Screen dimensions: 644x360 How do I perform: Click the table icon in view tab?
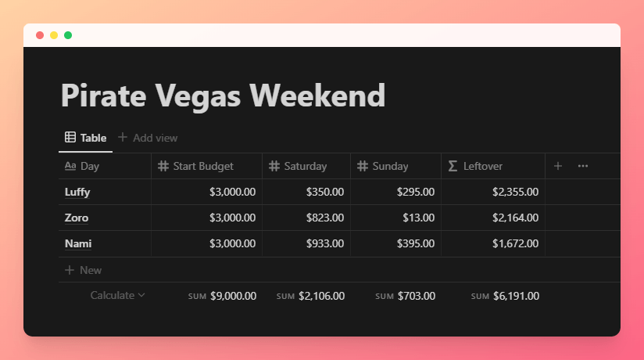point(70,137)
